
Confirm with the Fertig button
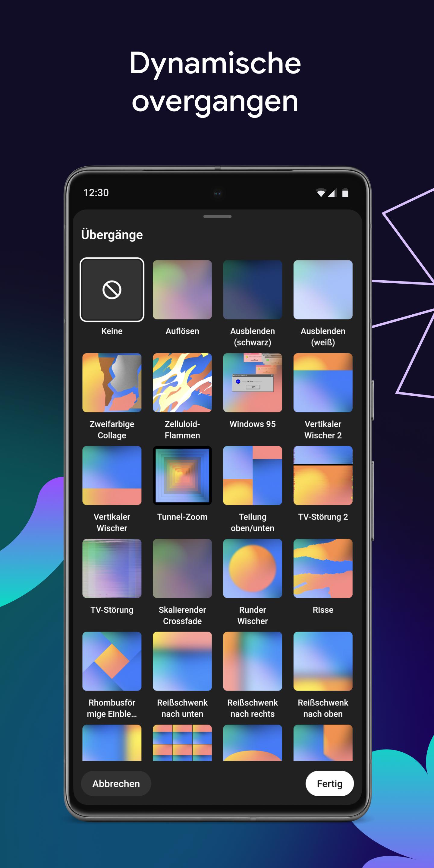coord(329,783)
